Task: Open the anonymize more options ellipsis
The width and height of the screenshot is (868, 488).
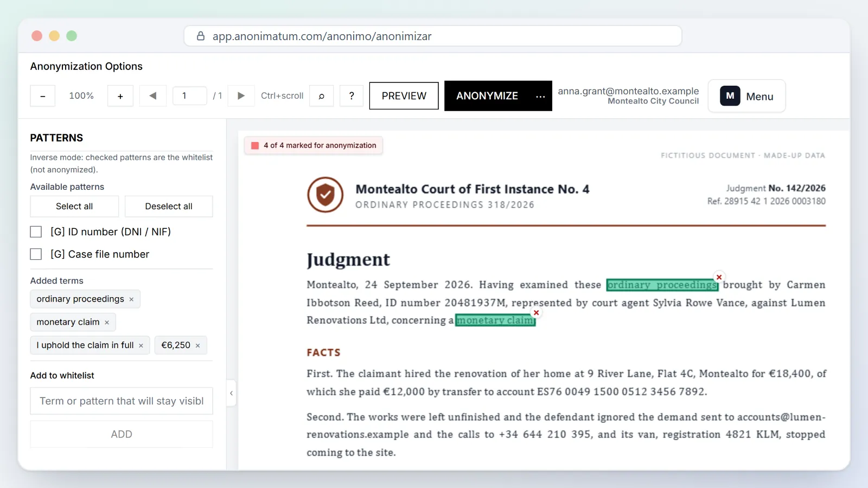Action: click(540, 97)
